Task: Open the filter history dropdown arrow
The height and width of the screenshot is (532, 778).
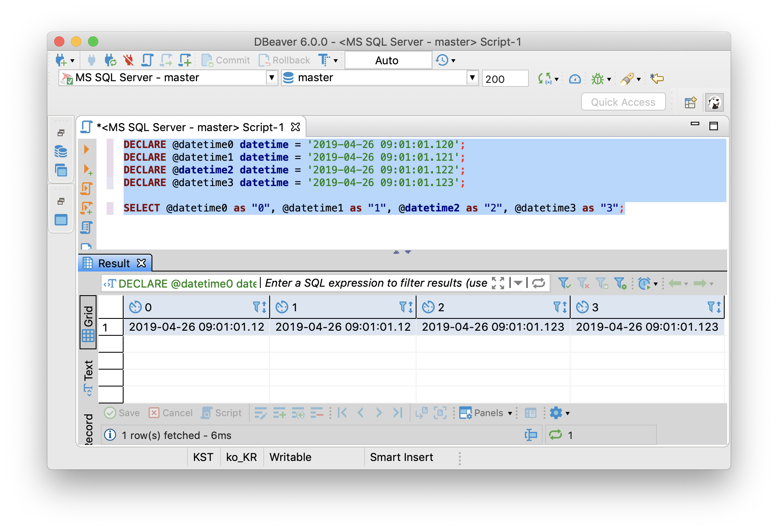Action: [518, 283]
